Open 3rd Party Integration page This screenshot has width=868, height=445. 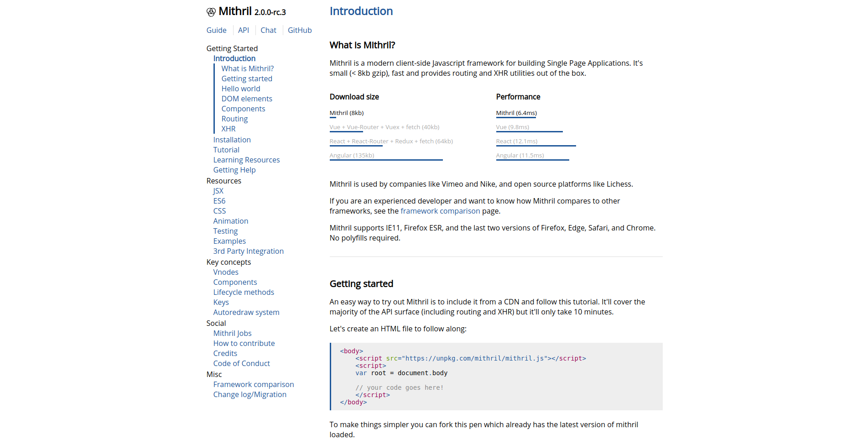coord(248,251)
